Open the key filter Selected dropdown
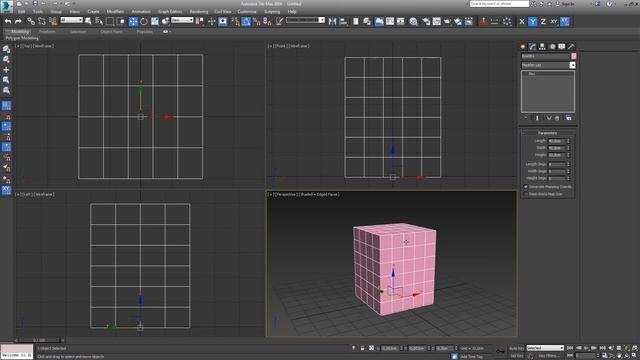Viewport: 640px width, 360px height. tap(545, 348)
